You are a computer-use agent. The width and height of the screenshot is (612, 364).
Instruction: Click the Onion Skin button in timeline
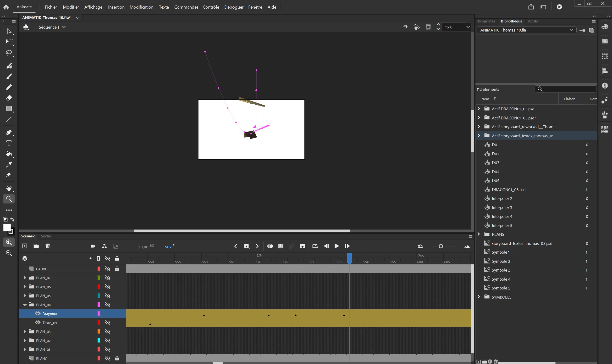270,246
